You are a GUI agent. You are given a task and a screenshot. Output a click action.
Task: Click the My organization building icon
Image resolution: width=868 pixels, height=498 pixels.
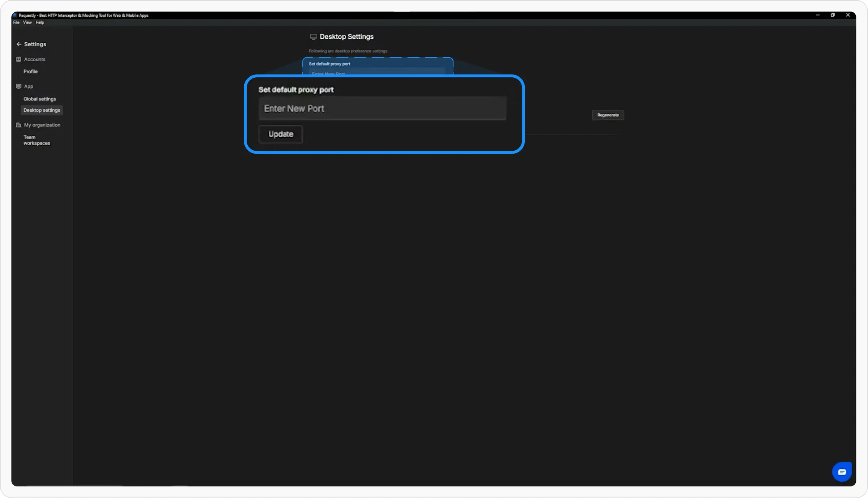tap(18, 125)
